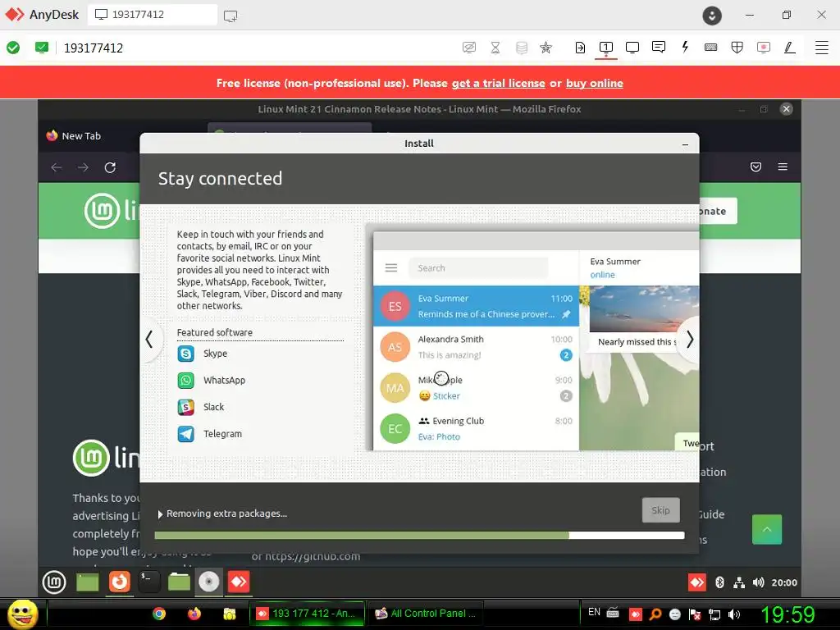Click the Mint panel bluetooth tray icon

click(x=720, y=582)
